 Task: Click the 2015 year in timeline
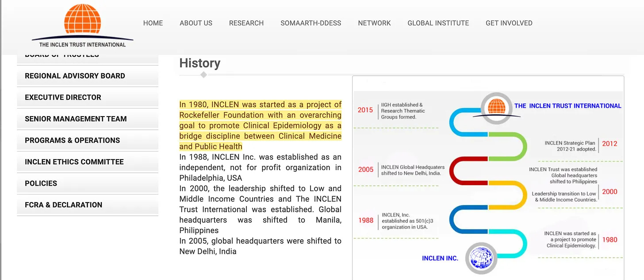coord(365,110)
